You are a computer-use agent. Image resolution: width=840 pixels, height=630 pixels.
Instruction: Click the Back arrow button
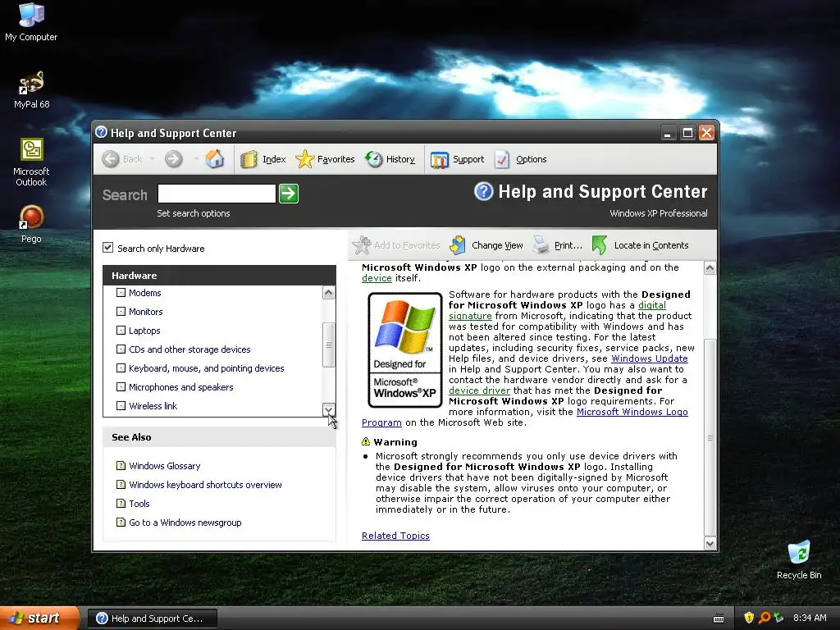tap(111, 159)
